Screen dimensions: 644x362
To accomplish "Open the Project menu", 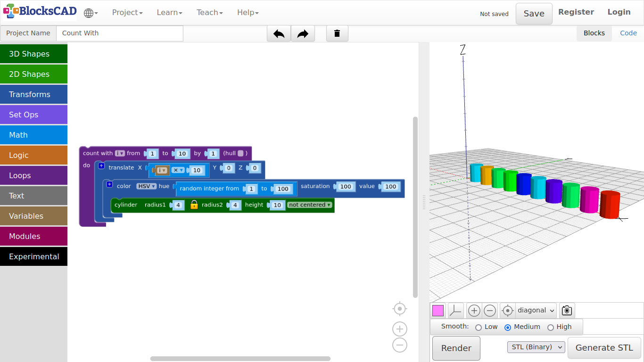I will (127, 13).
